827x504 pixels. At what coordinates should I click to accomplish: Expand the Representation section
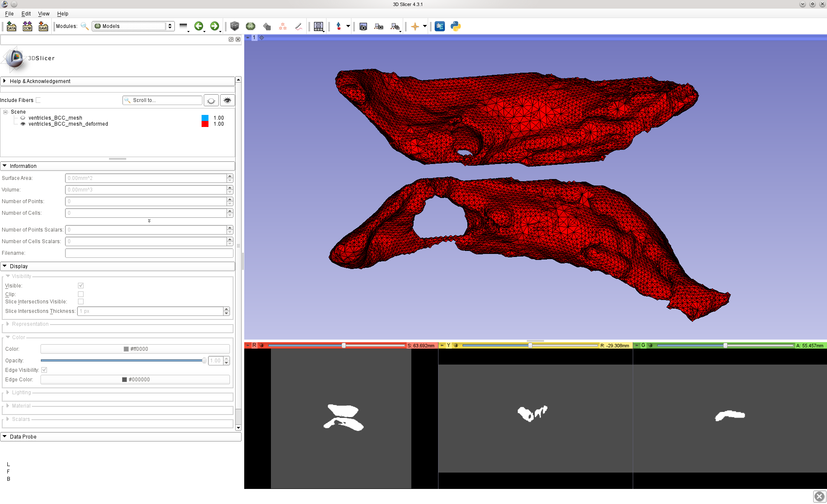[30, 324]
